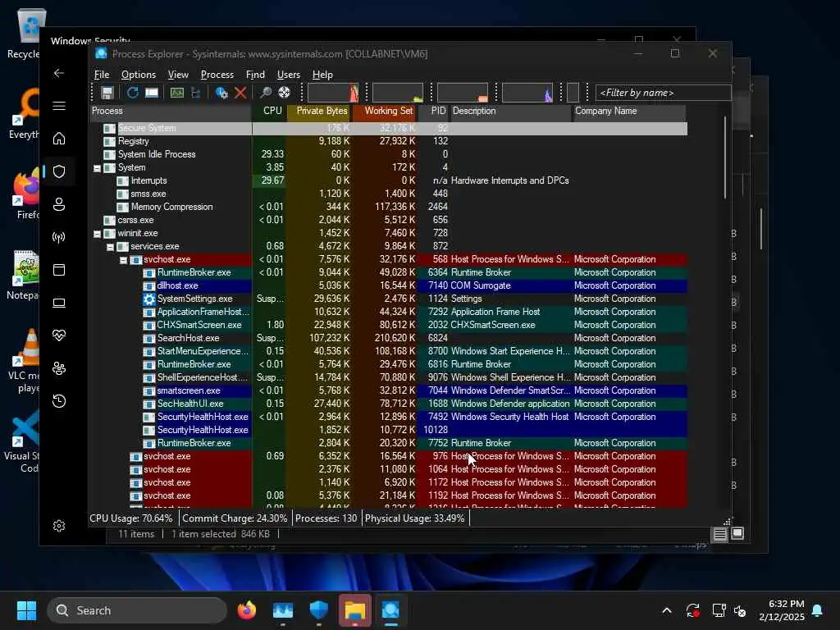The image size is (840, 630).
Task: Click the Properties toolbar icon with gear
Action: coord(221,93)
